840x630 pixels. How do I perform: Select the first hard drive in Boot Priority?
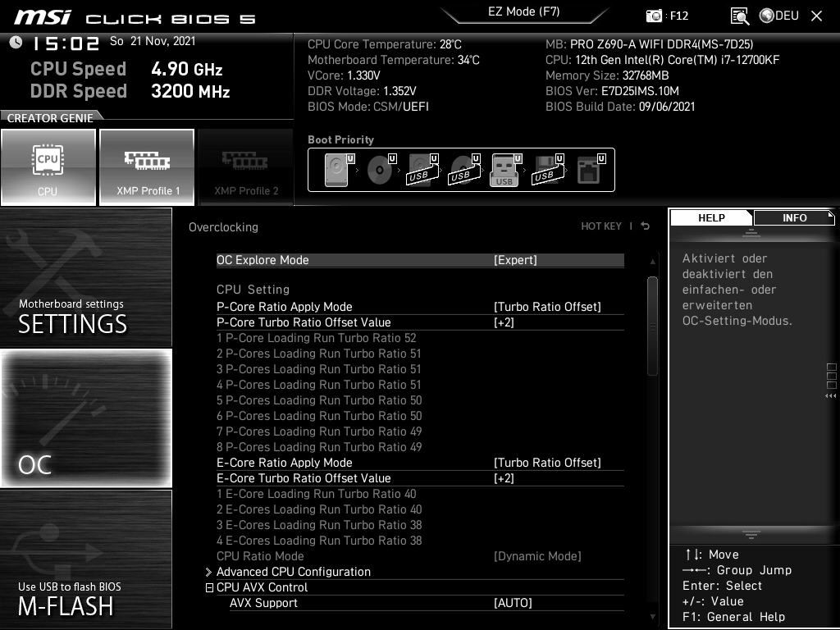pyautogui.click(x=335, y=169)
